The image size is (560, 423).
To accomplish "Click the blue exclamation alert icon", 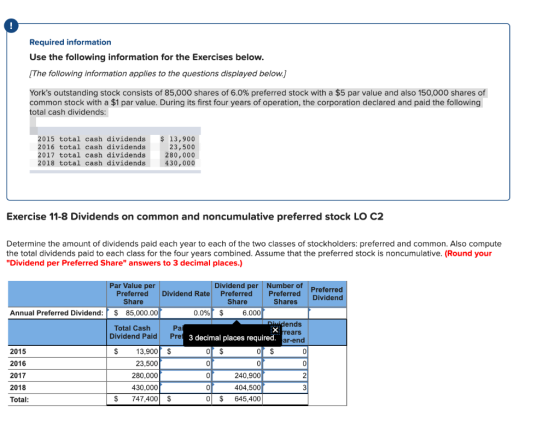I will [x=11, y=26].
